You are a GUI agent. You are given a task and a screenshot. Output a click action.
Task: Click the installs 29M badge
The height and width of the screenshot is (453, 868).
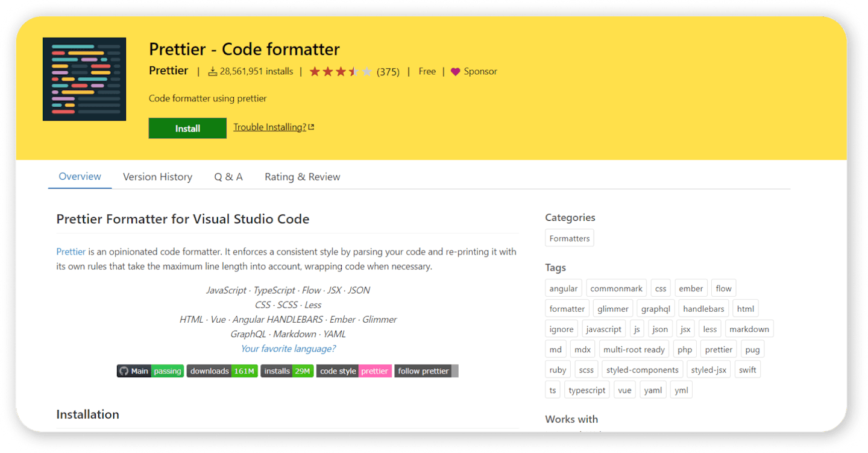click(x=287, y=371)
